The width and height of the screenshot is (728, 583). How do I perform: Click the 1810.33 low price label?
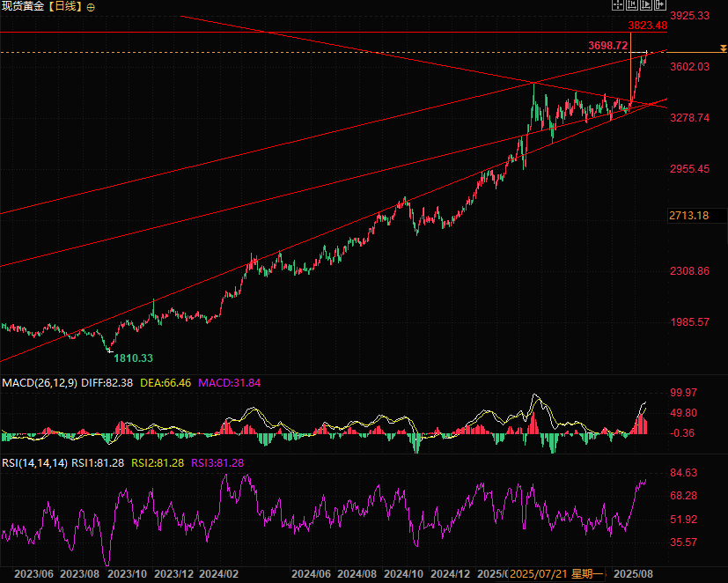click(x=134, y=358)
